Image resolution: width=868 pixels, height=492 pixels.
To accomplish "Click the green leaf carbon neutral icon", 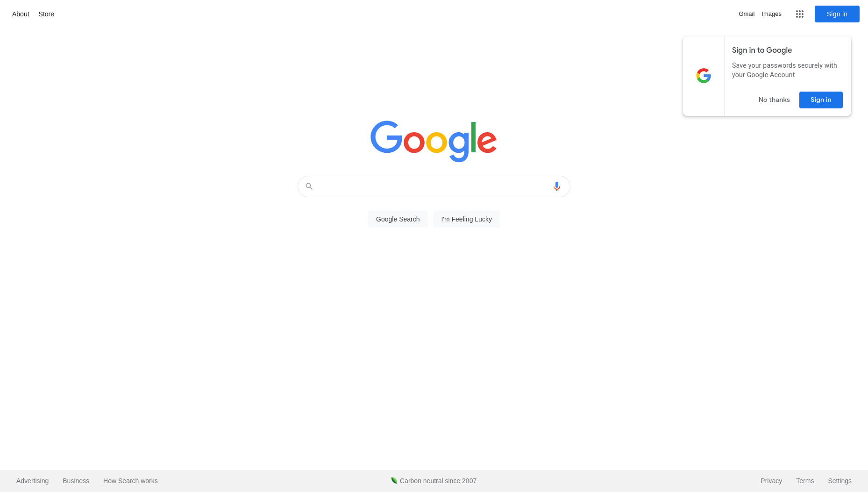I will (x=394, y=480).
